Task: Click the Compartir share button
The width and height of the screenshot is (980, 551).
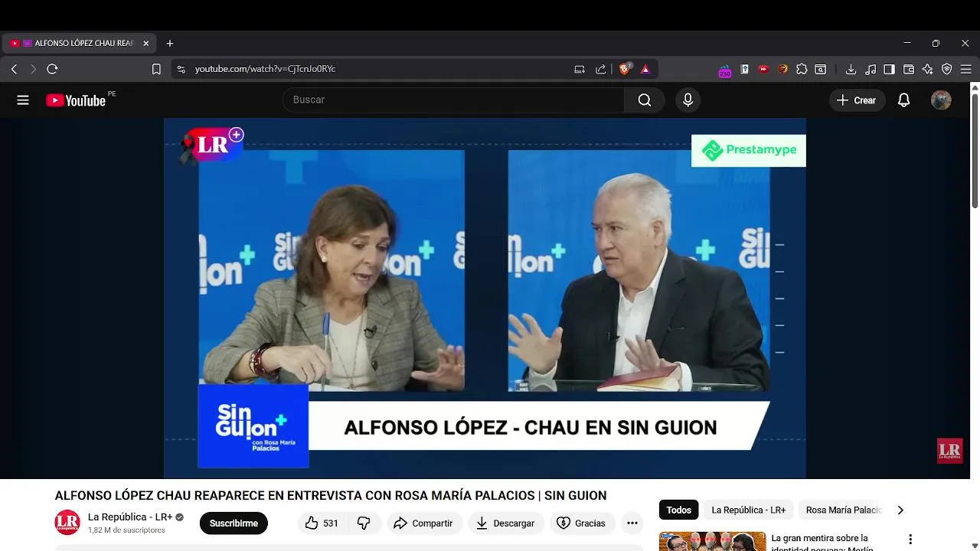Action: pos(423,523)
